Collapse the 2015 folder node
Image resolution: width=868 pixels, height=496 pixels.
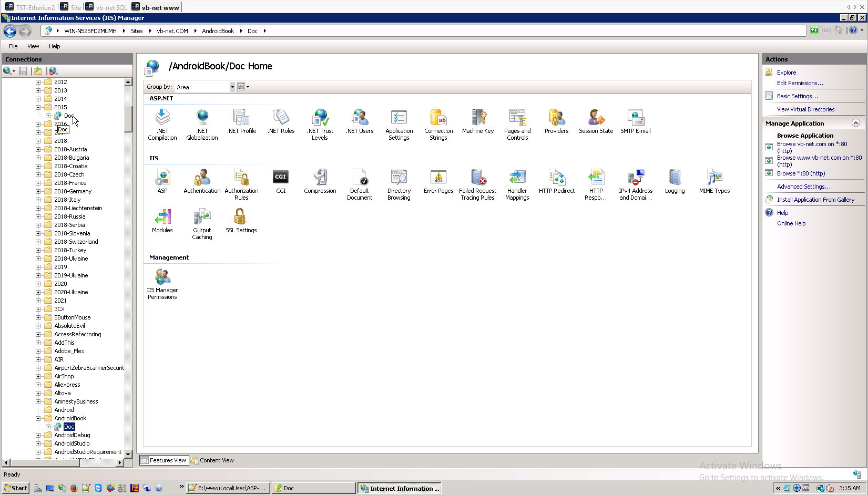point(38,107)
